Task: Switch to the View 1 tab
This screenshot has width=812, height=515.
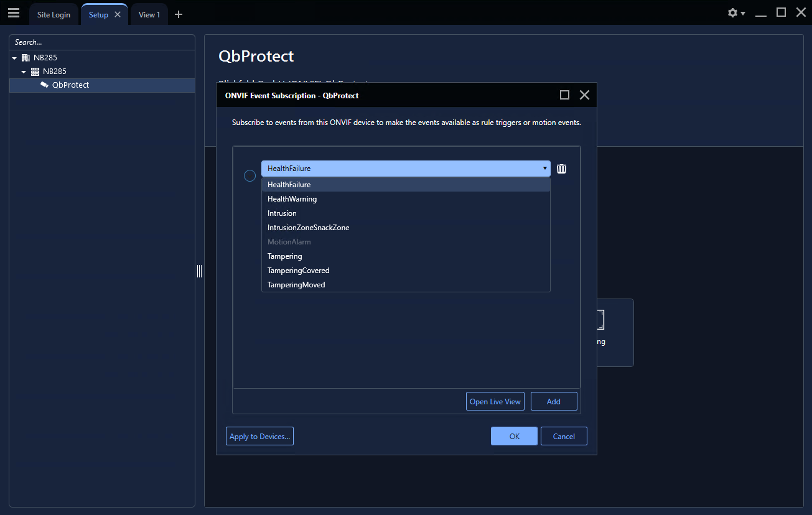Action: pyautogui.click(x=149, y=15)
